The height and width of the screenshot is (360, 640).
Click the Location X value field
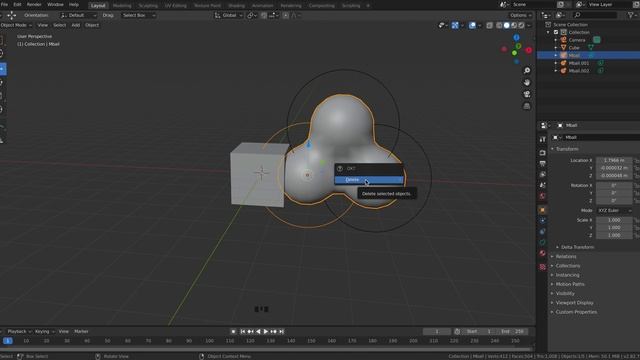tap(614, 160)
